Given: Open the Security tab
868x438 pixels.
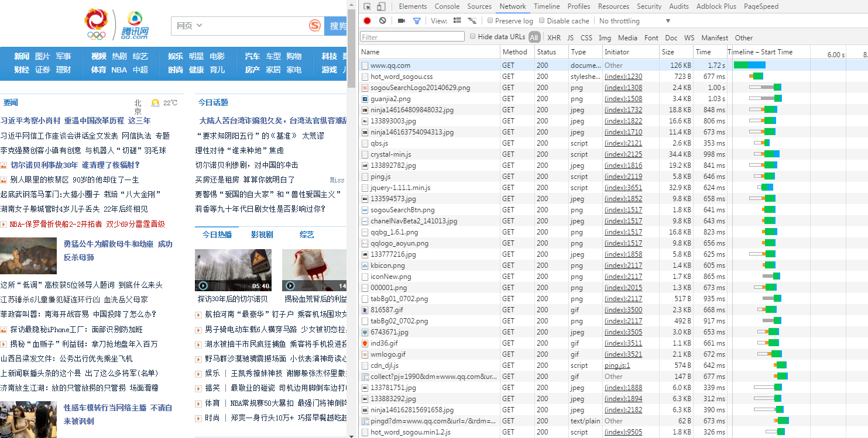Looking at the screenshot, I should 649,6.
